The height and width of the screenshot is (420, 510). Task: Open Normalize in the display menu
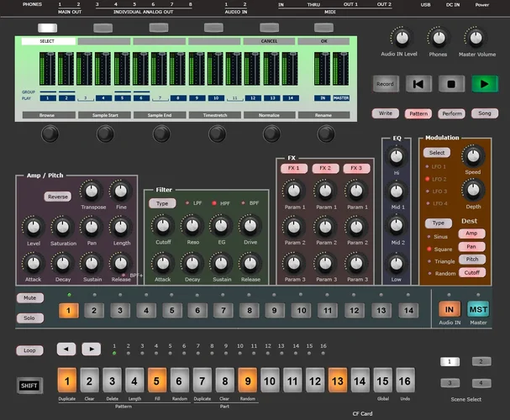pyautogui.click(x=270, y=115)
